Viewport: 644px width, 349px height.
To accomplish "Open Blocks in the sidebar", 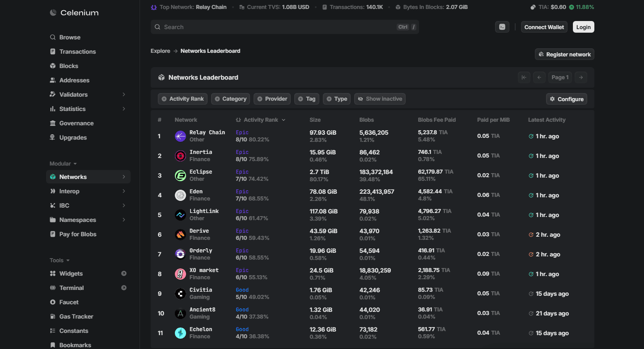I will (88, 66).
